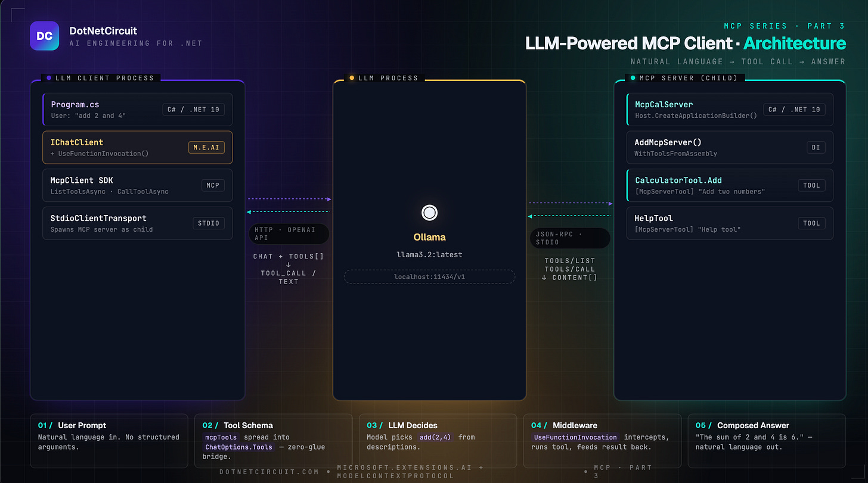Select the StdioClientTransport card title
The width and height of the screenshot is (868, 483).
(98, 218)
